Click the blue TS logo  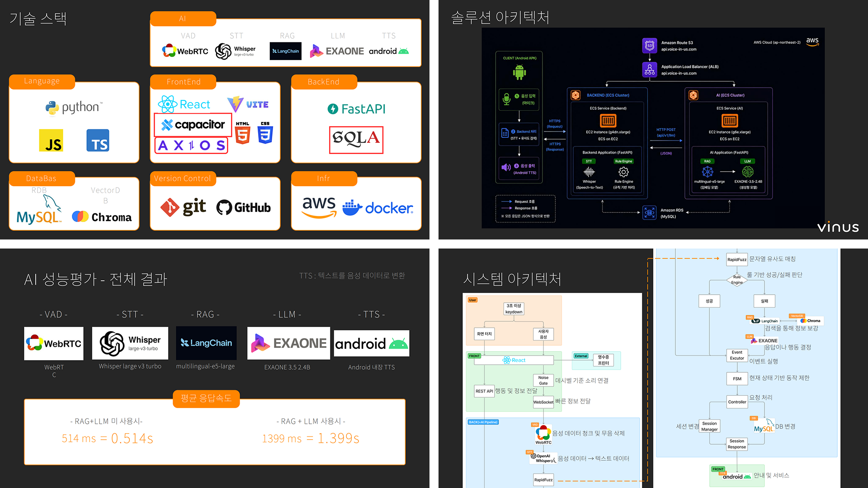pos(98,141)
